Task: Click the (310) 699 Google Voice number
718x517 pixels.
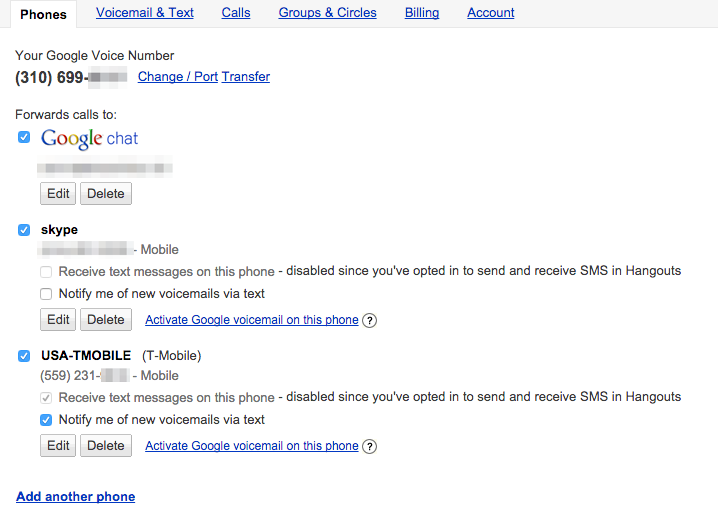Action: tap(71, 77)
